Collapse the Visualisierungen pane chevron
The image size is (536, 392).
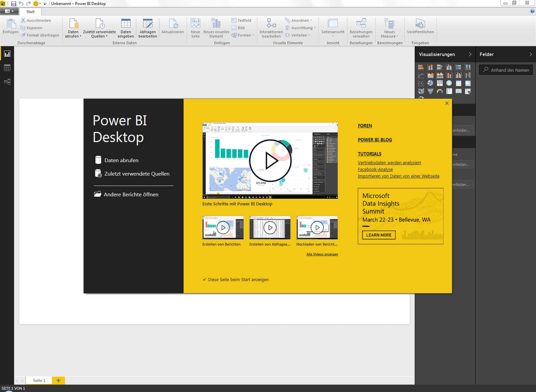(x=470, y=54)
